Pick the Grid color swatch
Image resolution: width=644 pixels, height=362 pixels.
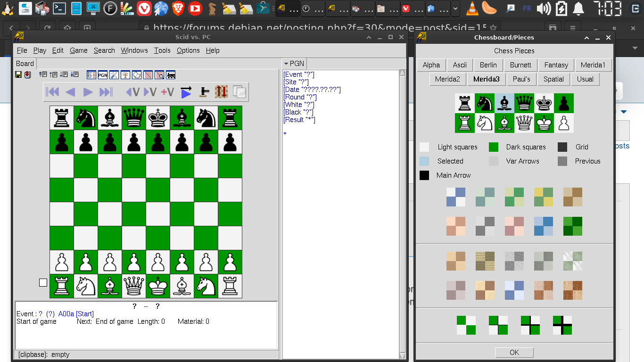coord(562,147)
